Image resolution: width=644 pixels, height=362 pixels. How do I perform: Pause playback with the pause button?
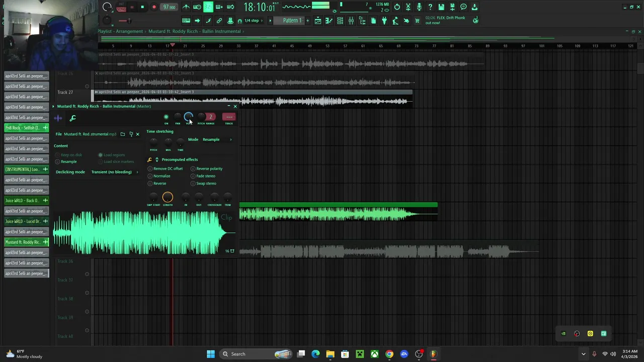(132, 7)
